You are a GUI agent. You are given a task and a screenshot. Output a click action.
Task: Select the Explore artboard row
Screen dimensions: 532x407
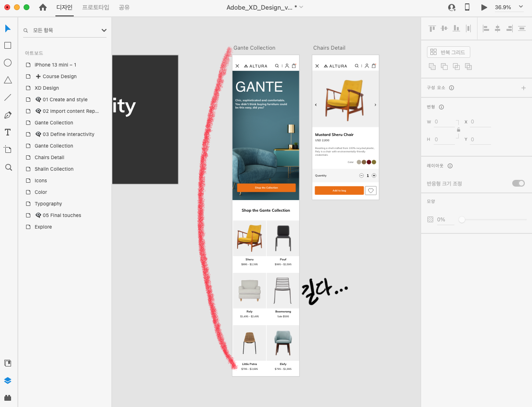click(x=65, y=227)
